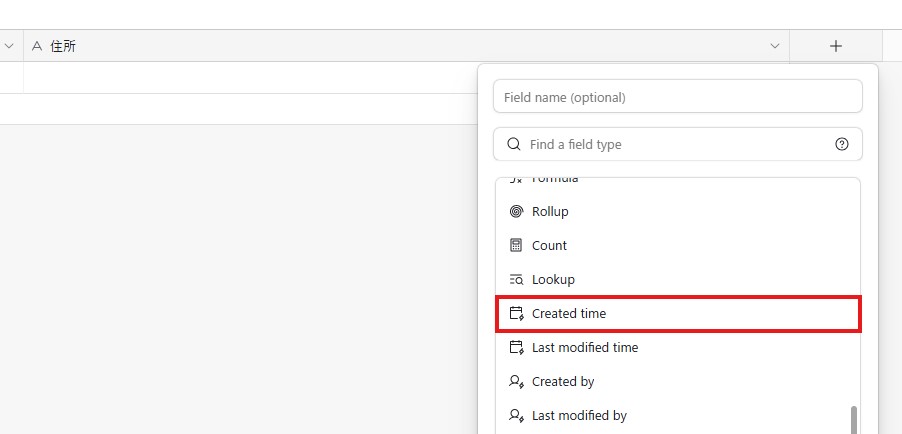The width and height of the screenshot is (902, 434).
Task: Click the Last modified time calendar icon
Action: pyautogui.click(x=516, y=348)
